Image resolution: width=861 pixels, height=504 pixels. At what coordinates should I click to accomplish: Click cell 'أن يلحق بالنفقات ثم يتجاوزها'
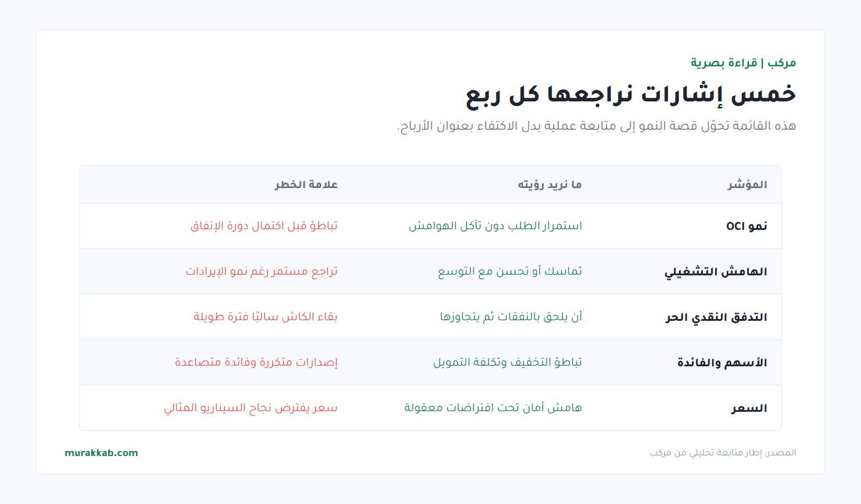point(511,317)
